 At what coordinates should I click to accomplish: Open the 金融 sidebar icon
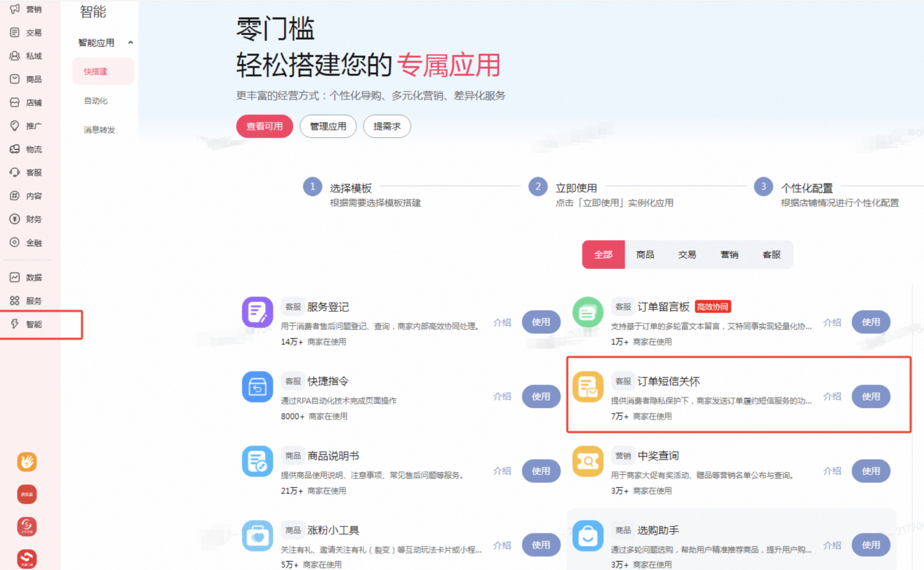coord(15,242)
